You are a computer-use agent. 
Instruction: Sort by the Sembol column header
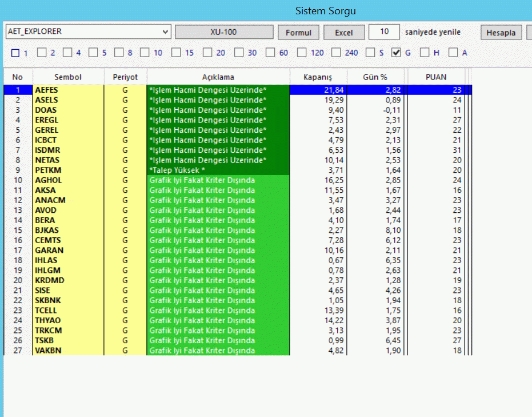tap(68, 77)
